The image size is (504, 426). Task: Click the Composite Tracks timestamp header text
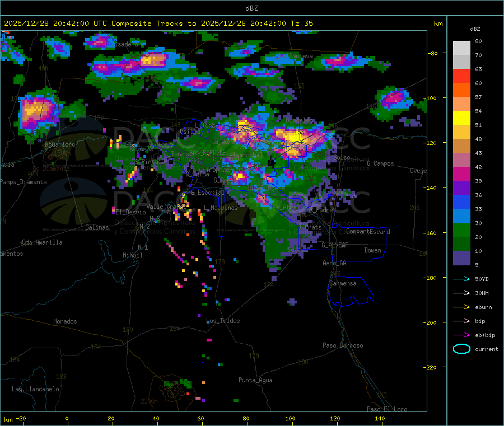158,24
